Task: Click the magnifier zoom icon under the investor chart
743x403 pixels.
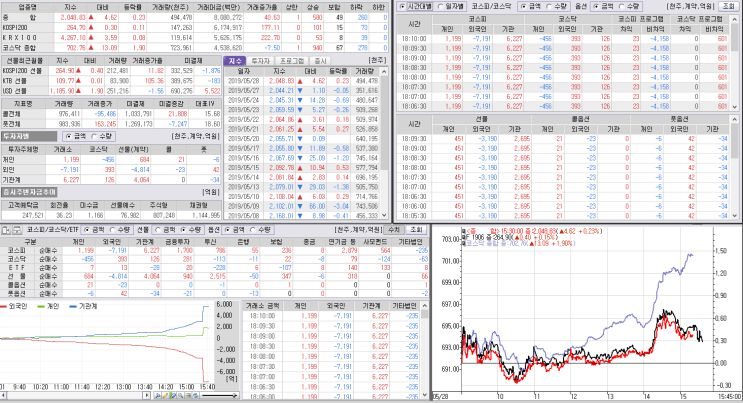Action: coord(181,395)
